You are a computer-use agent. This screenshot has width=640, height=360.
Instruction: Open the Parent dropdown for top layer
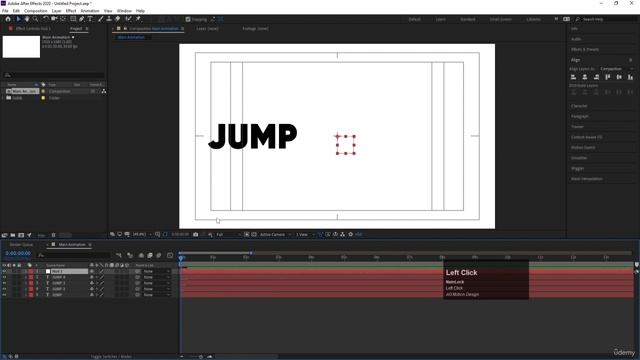click(x=156, y=271)
